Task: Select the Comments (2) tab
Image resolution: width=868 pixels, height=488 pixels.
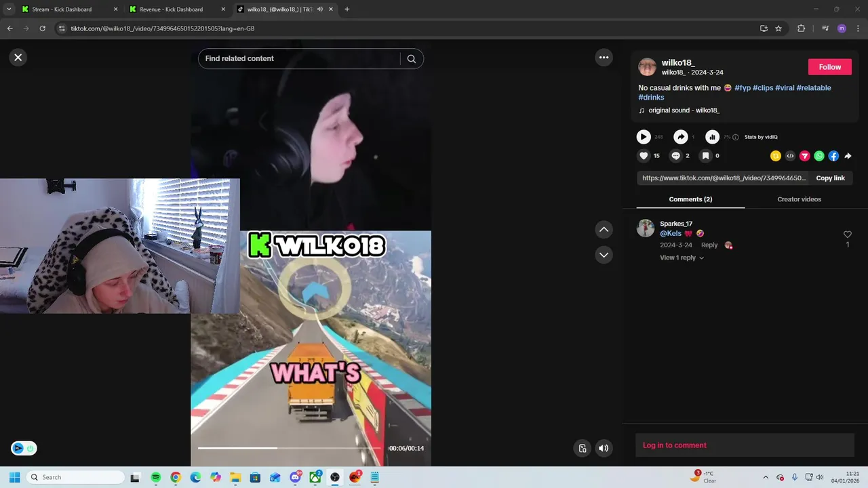Action: point(690,199)
